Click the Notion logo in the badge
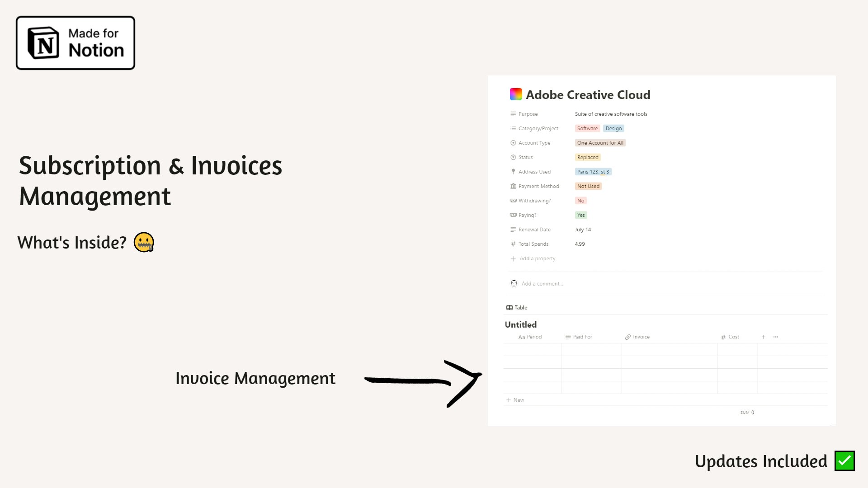868x488 pixels. pyautogui.click(x=43, y=43)
